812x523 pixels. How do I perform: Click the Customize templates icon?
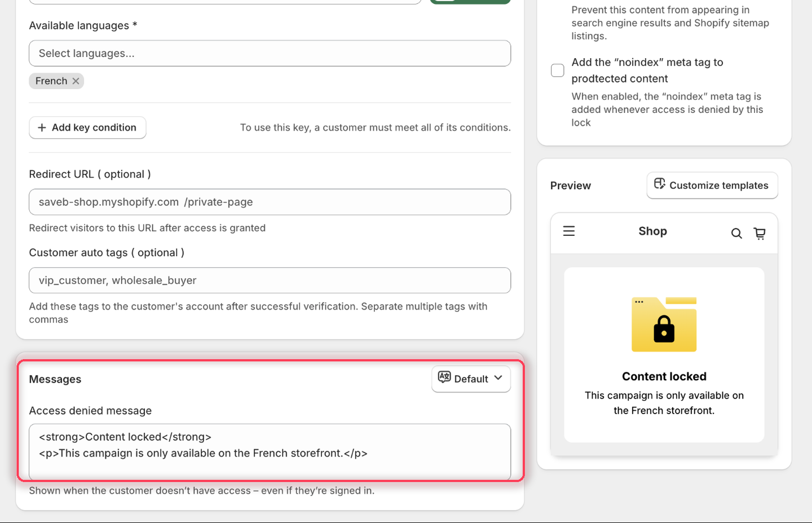pyautogui.click(x=660, y=184)
